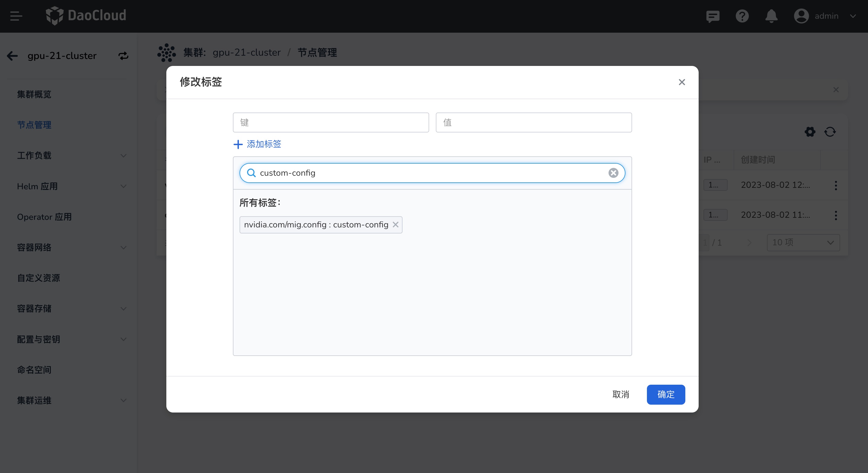Open the help question mark icon
The height and width of the screenshot is (473, 868).
click(x=742, y=16)
